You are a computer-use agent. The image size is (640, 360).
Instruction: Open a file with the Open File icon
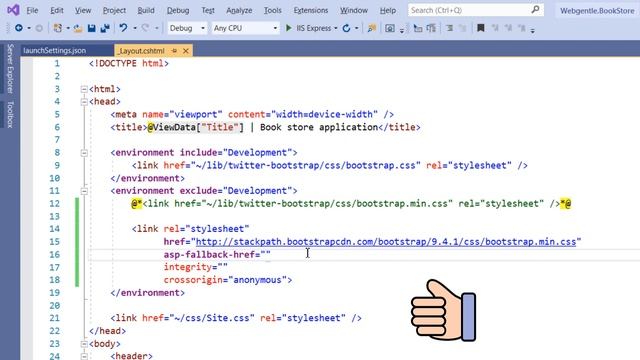click(78, 28)
